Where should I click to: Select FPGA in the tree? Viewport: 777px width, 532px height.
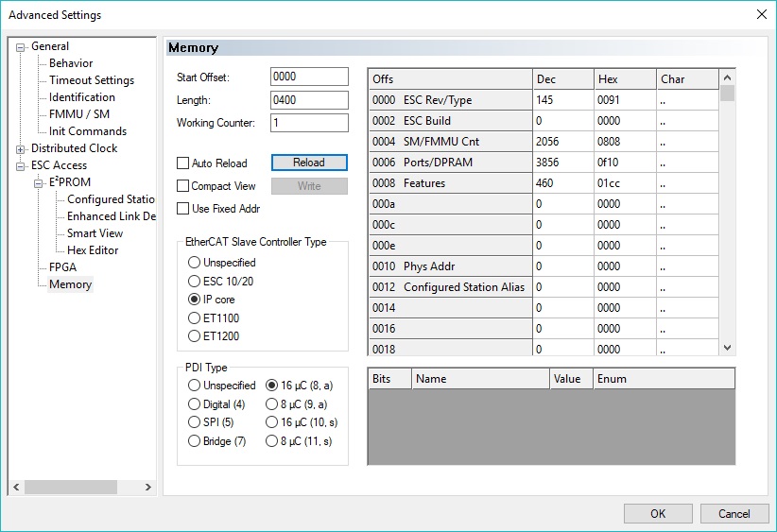(62, 267)
